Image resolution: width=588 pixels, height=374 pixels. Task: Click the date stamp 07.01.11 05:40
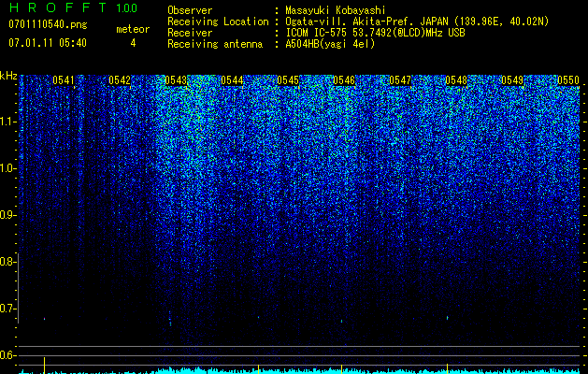coord(48,43)
